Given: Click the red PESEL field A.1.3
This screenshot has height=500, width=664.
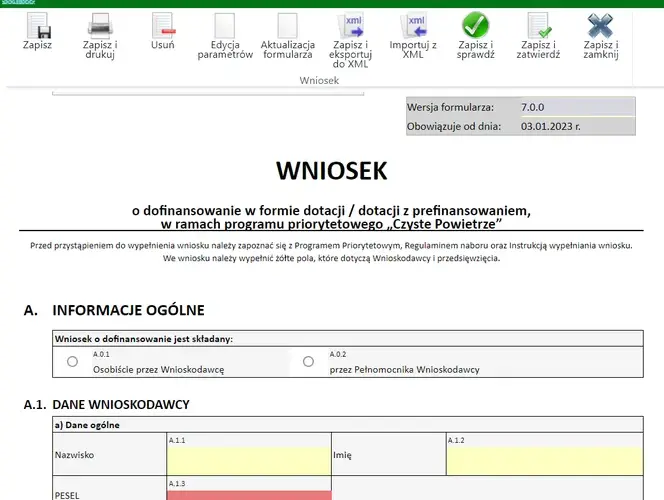Looking at the screenshot, I should (x=249, y=495).
